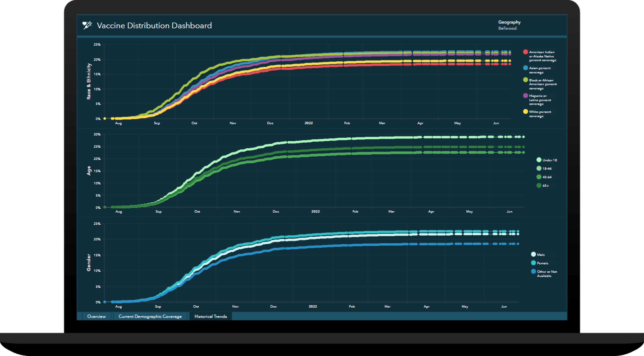This screenshot has width=644, height=356.
Task: Click the Under 18 legend marker
Action: click(x=539, y=160)
